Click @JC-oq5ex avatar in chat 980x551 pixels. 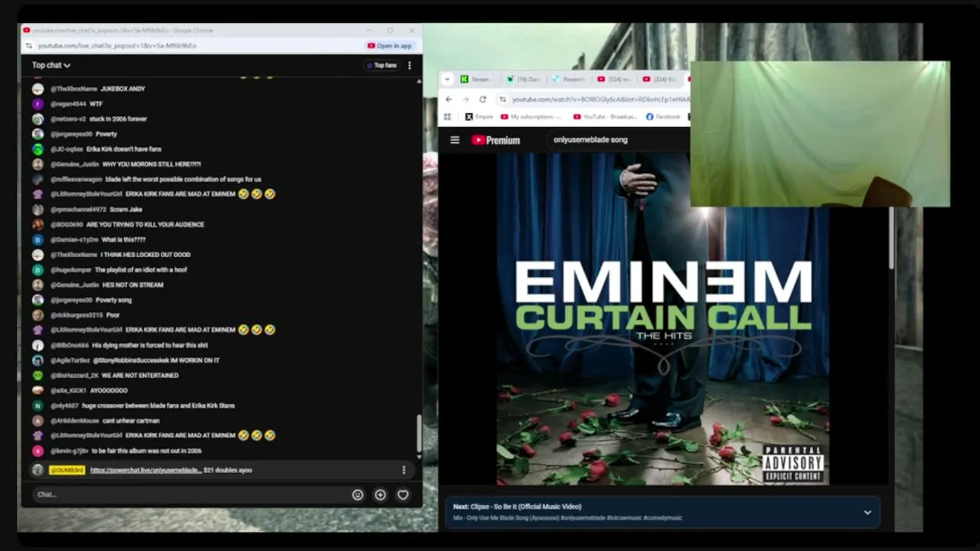point(38,149)
